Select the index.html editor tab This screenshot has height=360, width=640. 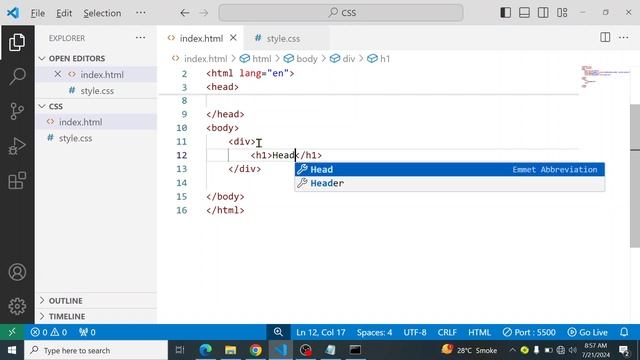[x=201, y=38]
